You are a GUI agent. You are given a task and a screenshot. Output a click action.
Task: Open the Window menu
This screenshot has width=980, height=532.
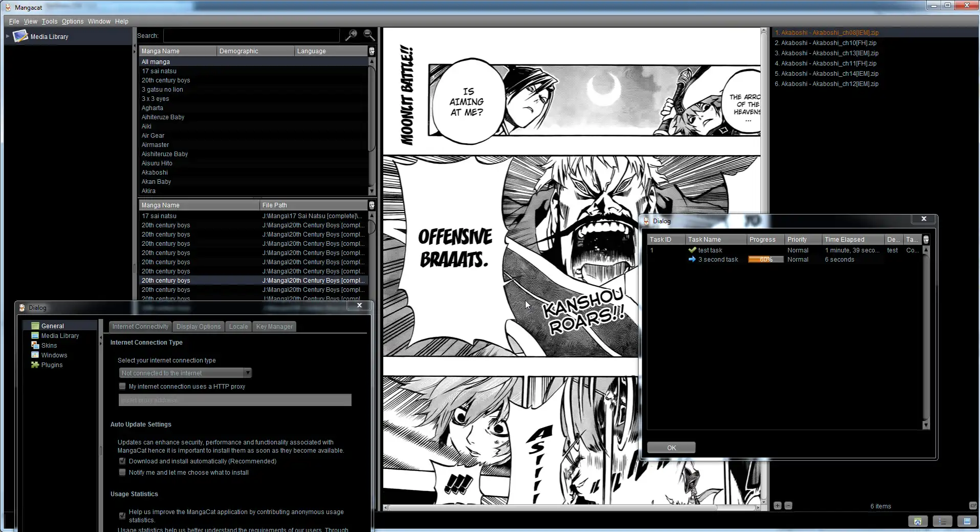[x=99, y=21]
